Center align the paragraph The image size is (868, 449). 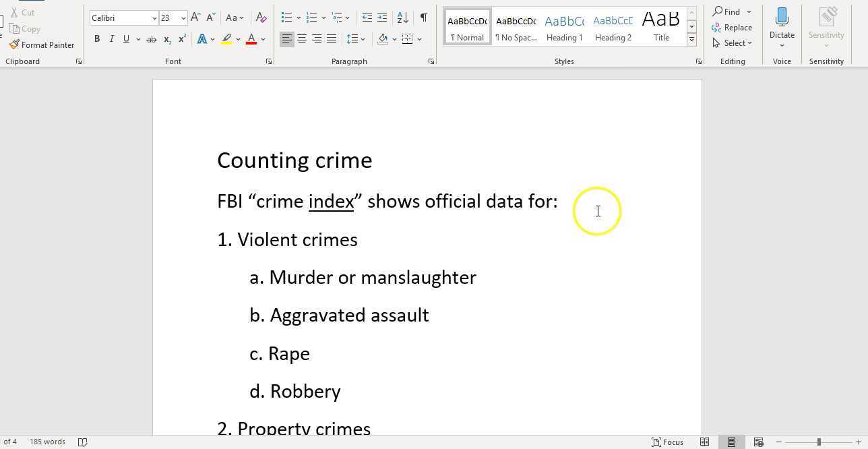(301, 38)
